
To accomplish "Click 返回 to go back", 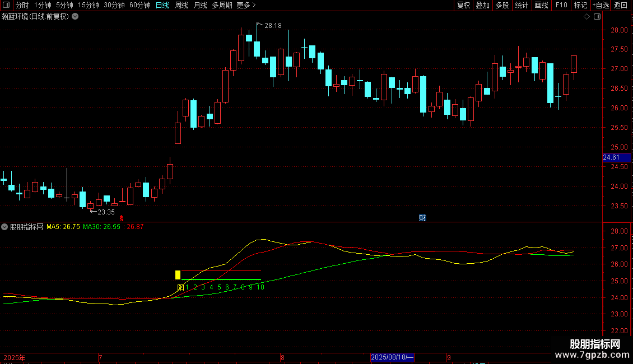I will (621, 5).
